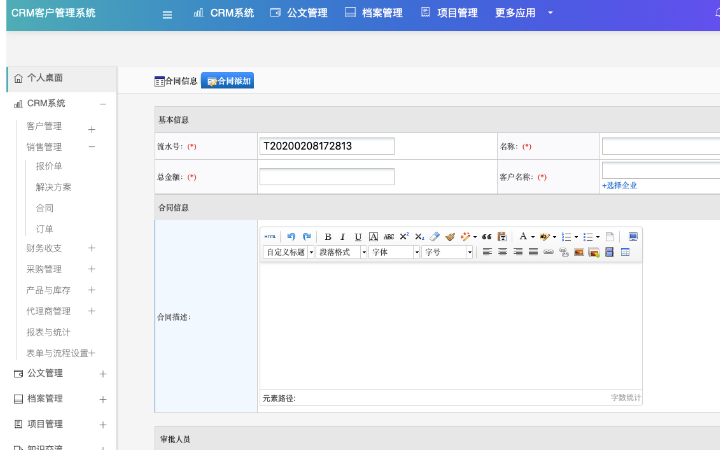Open 合同 in sidebar
The height and width of the screenshot is (450, 720).
tap(45, 208)
